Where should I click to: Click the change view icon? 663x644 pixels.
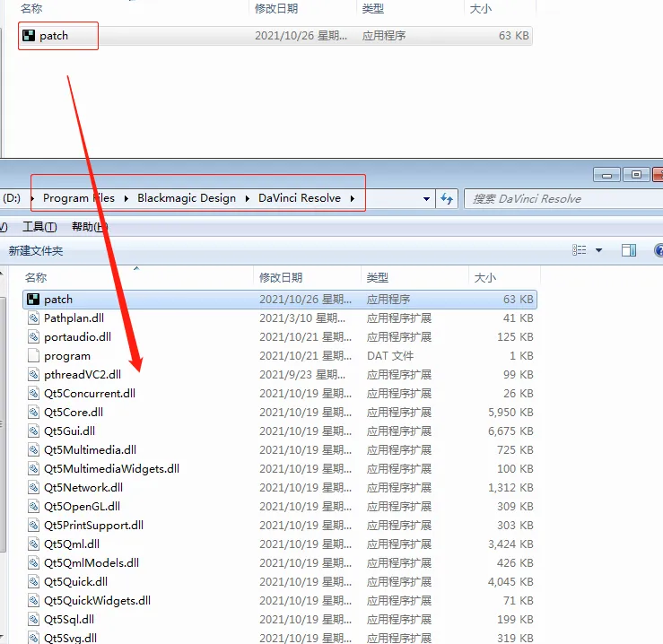[x=580, y=250]
